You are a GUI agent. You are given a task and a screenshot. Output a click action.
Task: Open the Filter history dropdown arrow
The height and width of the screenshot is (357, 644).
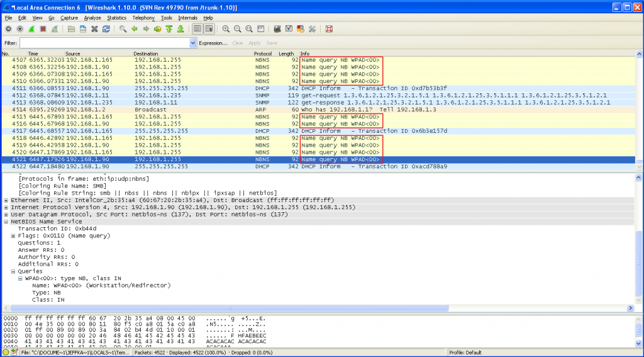click(x=193, y=43)
